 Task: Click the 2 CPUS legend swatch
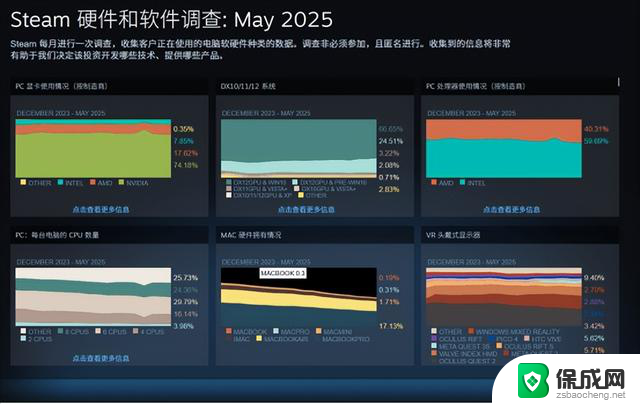pyautogui.click(x=23, y=338)
